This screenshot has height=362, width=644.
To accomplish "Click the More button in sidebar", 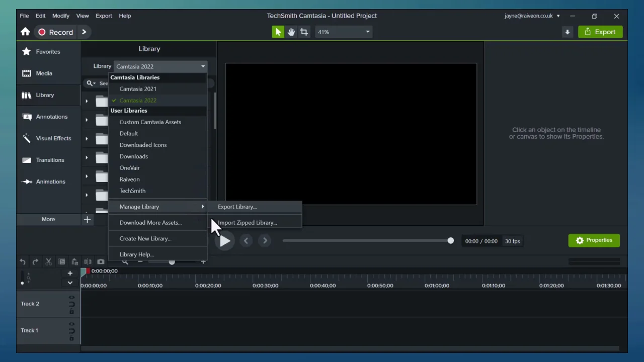I will coord(48,219).
